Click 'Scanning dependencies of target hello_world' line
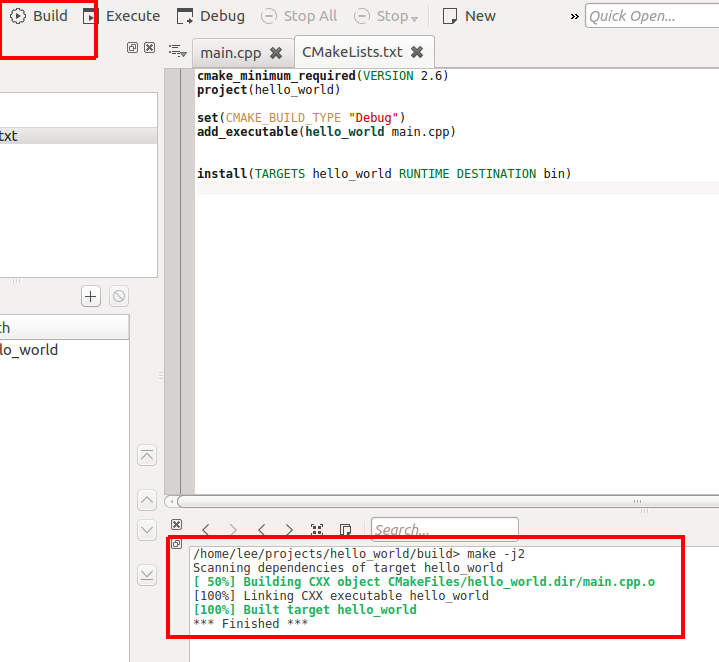This screenshot has width=719, height=662. coord(348,568)
